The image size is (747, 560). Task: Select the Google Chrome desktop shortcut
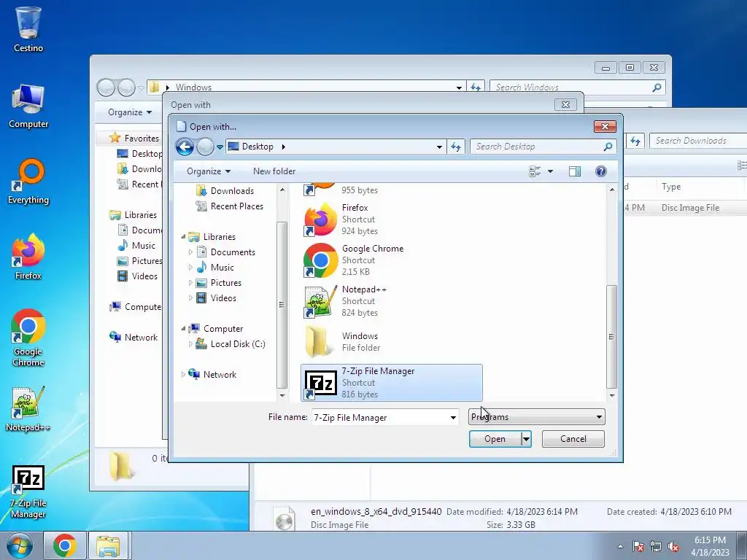point(28,338)
